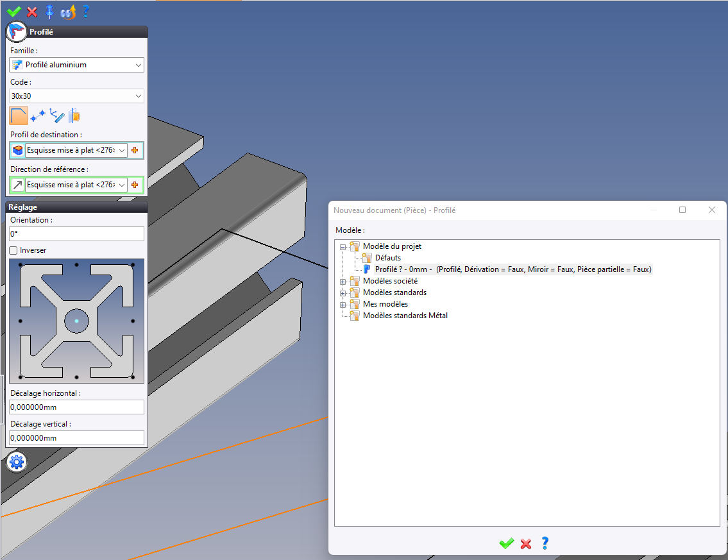Toggle the Inverser checkbox

(x=13, y=250)
